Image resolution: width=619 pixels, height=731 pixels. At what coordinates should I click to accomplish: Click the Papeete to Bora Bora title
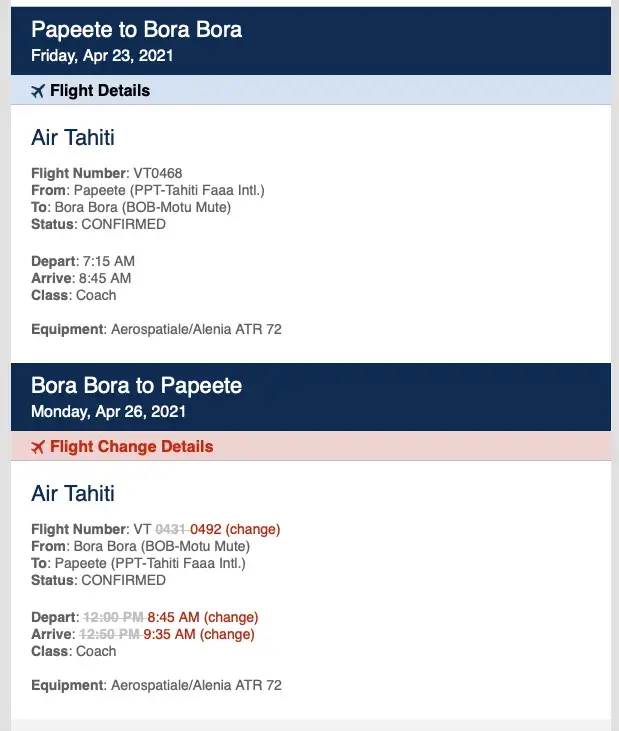click(x=136, y=30)
